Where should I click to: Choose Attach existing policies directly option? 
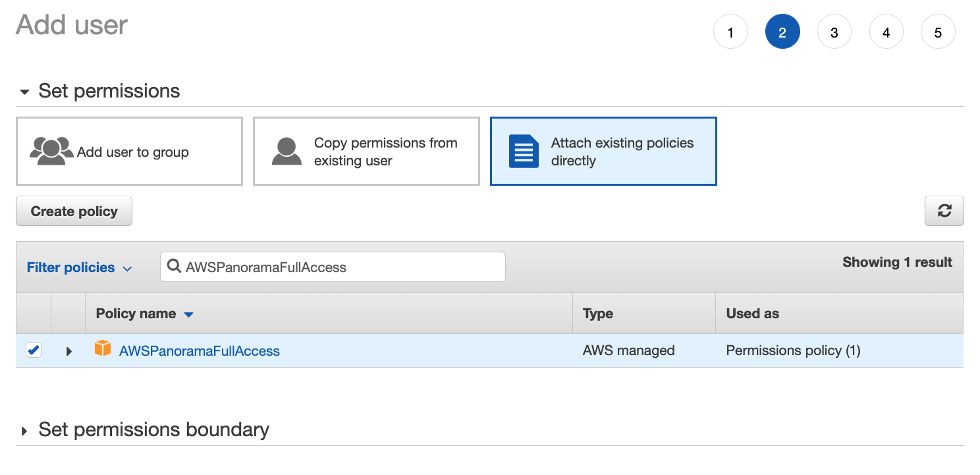pyautogui.click(x=603, y=152)
